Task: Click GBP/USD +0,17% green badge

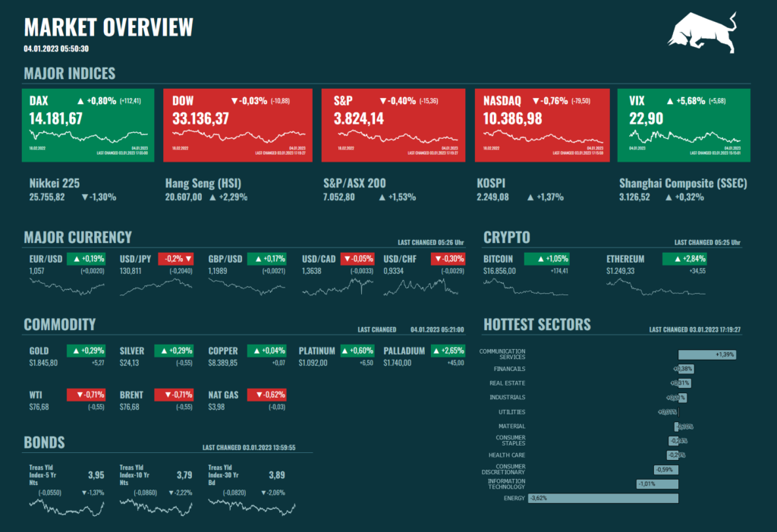Action: [266, 259]
